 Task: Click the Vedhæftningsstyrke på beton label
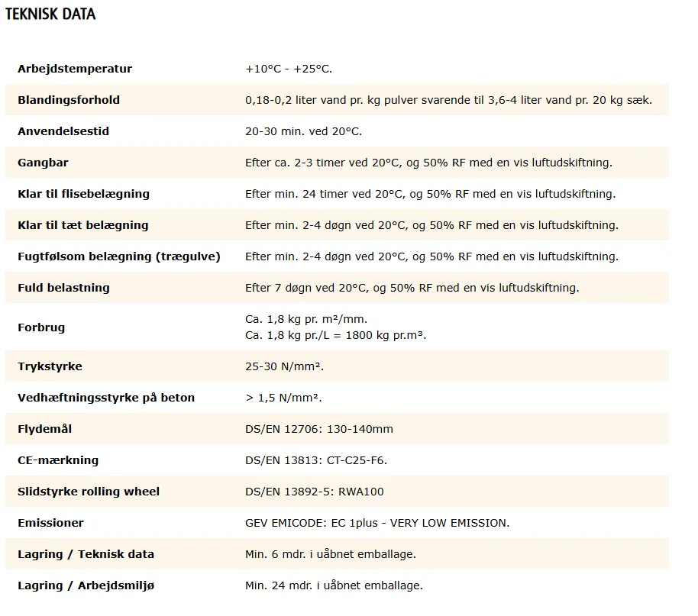(x=106, y=398)
